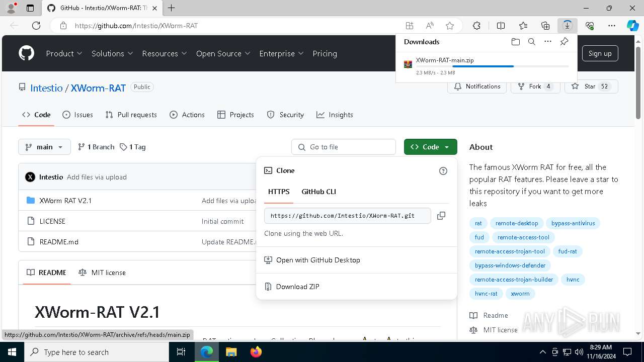Expand Product menu

[x=64, y=53]
